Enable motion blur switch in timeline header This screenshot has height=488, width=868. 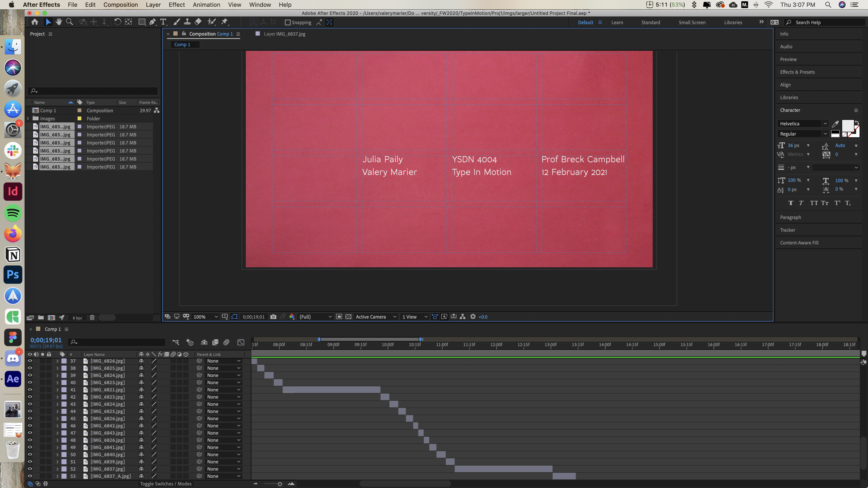point(227,342)
